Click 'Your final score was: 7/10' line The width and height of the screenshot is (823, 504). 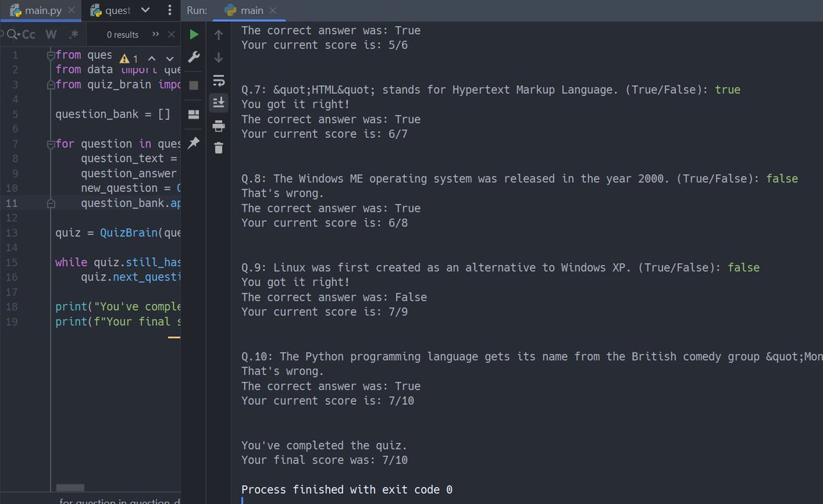coord(324,460)
